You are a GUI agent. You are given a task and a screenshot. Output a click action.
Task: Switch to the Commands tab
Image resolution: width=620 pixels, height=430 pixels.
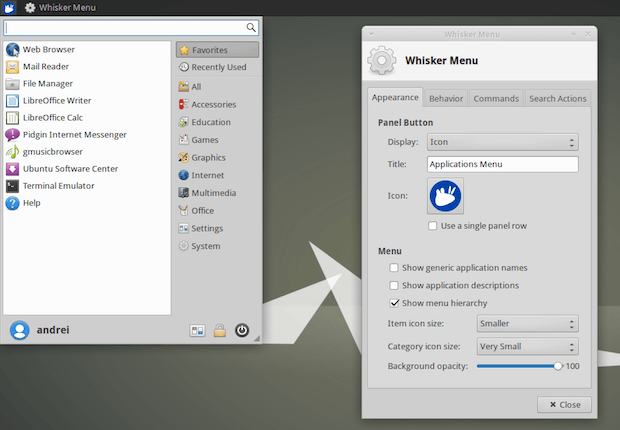click(496, 99)
